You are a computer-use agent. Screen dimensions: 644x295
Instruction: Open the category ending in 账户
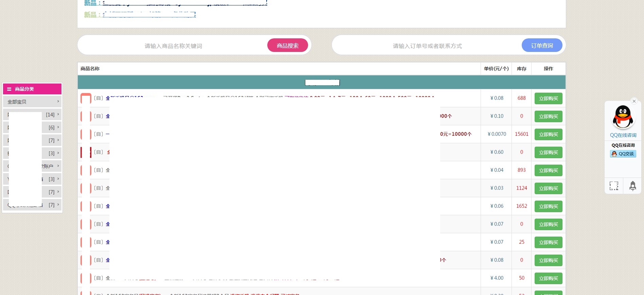coord(32,166)
